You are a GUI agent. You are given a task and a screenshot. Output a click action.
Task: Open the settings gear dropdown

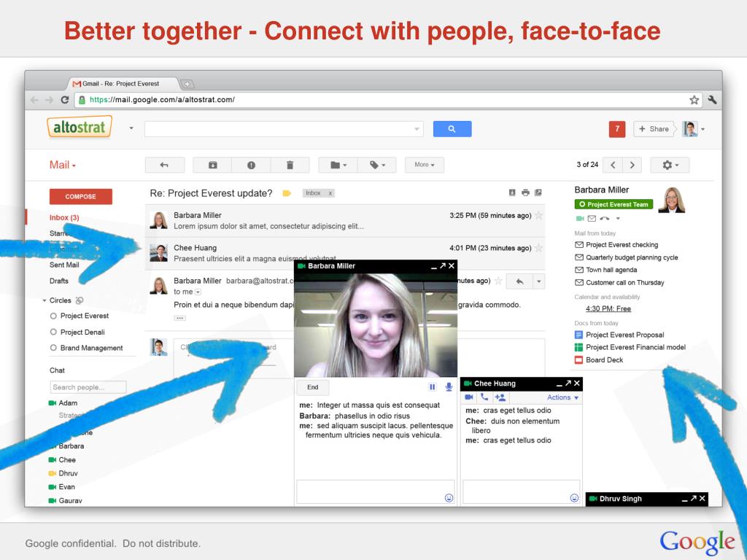(x=670, y=165)
